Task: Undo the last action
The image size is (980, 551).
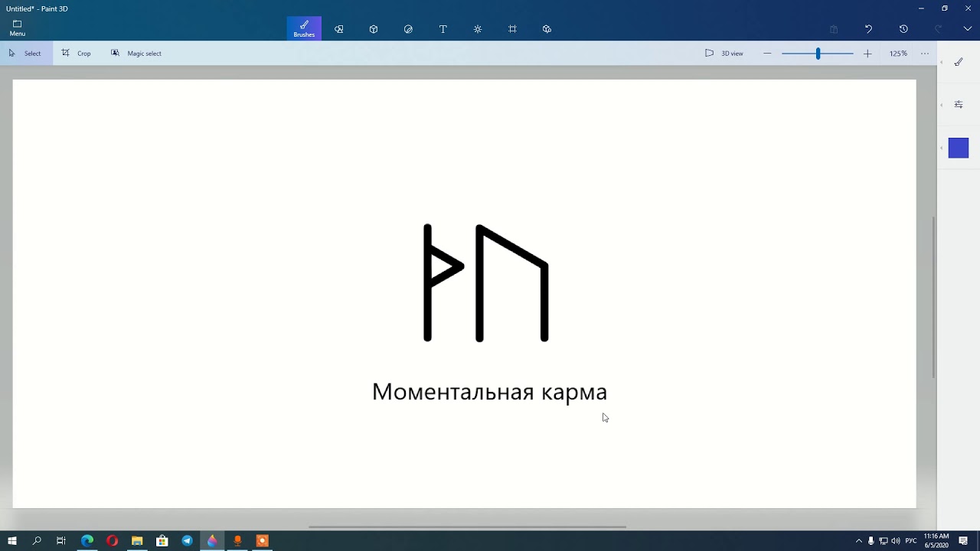Action: click(868, 29)
